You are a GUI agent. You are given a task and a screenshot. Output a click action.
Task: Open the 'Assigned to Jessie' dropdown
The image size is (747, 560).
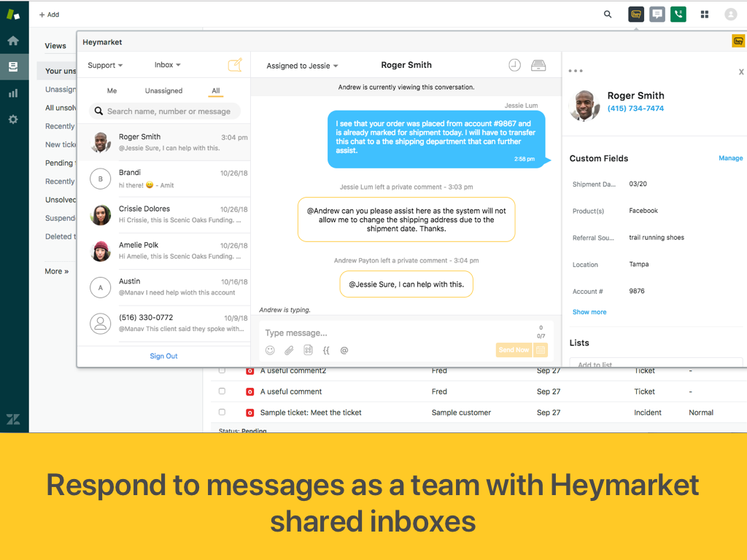pyautogui.click(x=302, y=66)
